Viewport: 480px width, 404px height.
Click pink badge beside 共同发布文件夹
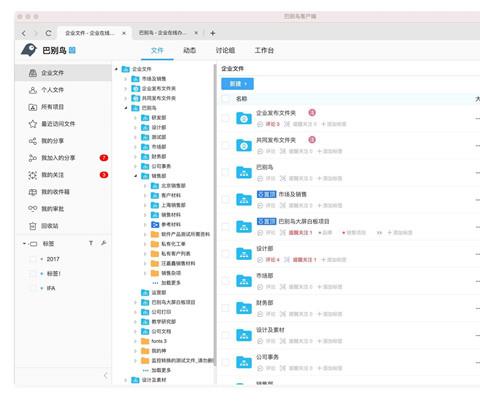pyautogui.click(x=312, y=140)
